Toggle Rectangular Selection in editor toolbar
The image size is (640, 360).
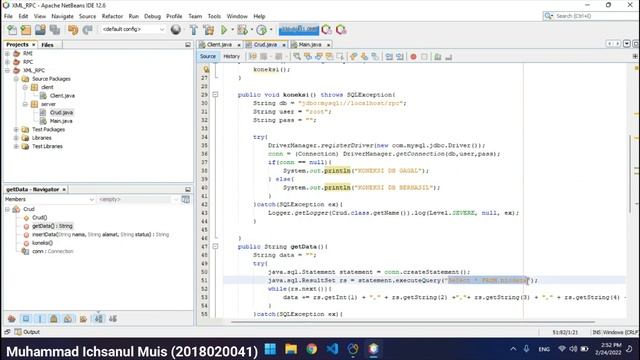(340, 57)
